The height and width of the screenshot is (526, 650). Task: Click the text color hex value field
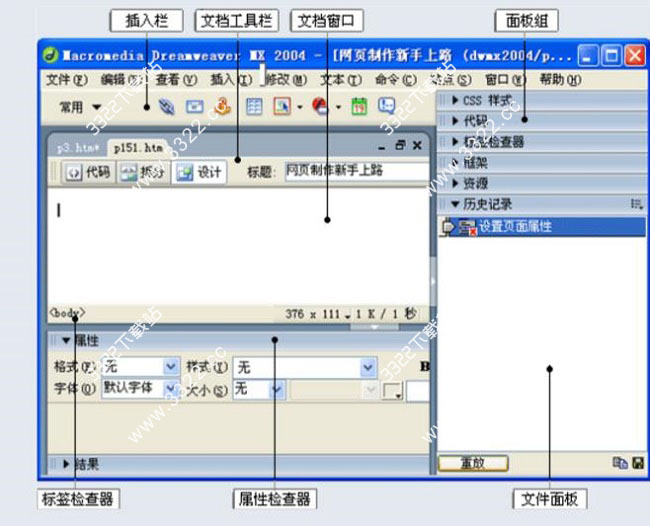click(x=418, y=391)
